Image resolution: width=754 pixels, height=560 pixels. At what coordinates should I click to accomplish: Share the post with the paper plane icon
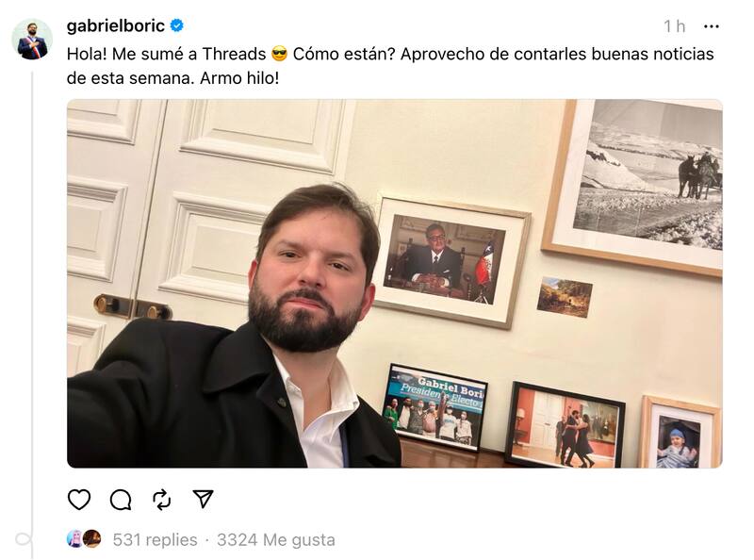[x=203, y=499]
